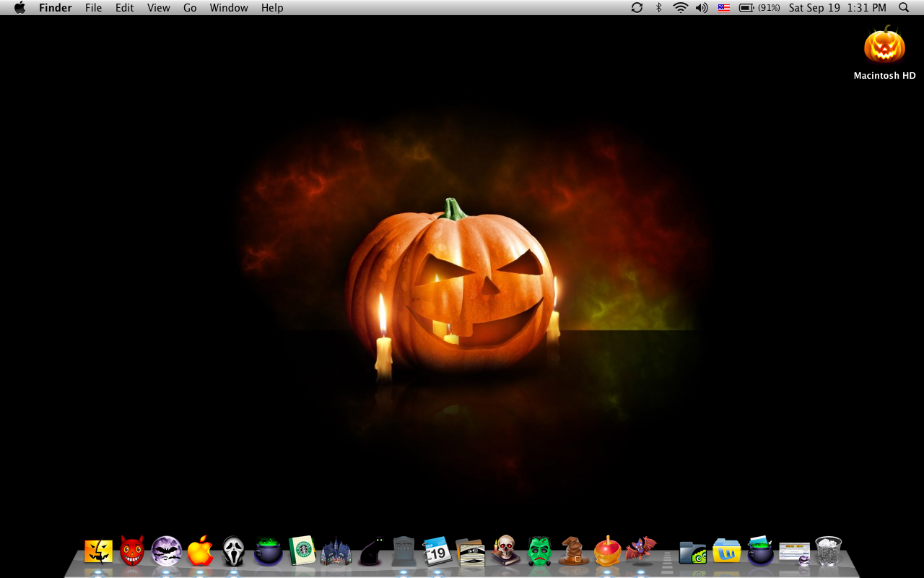Screen dimensions: 924x578
Task: Open the Trash in the Dock
Action: tap(828, 551)
